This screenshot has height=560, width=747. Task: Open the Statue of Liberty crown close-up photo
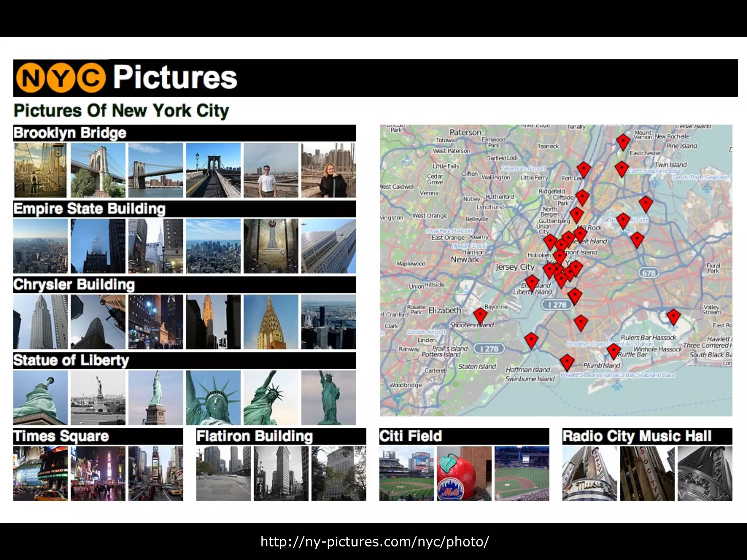[x=213, y=398]
